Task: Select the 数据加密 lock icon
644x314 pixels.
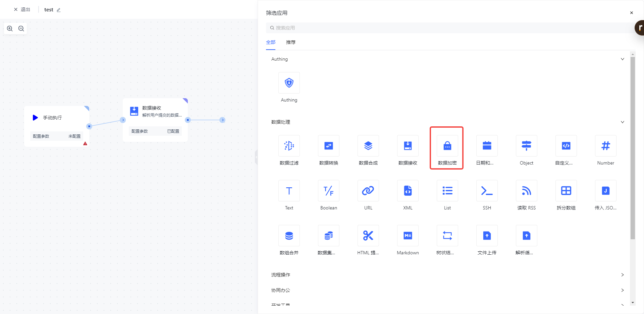Action: (x=447, y=146)
